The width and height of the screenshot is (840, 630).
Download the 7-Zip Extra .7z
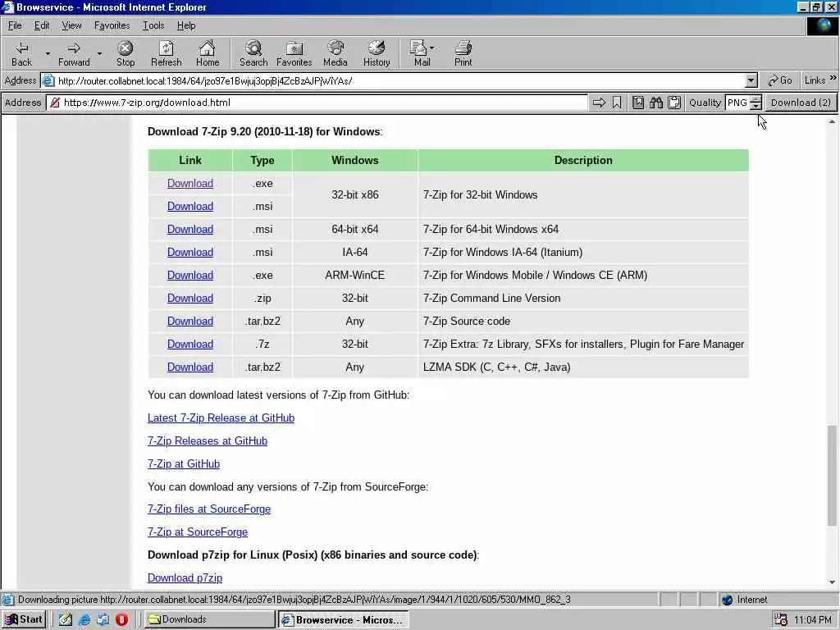(x=190, y=345)
